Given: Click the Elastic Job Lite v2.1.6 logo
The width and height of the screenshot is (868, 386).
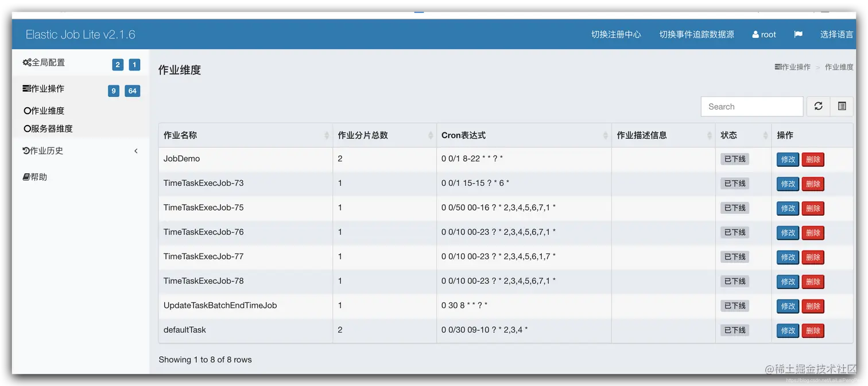Looking at the screenshot, I should click(x=80, y=34).
